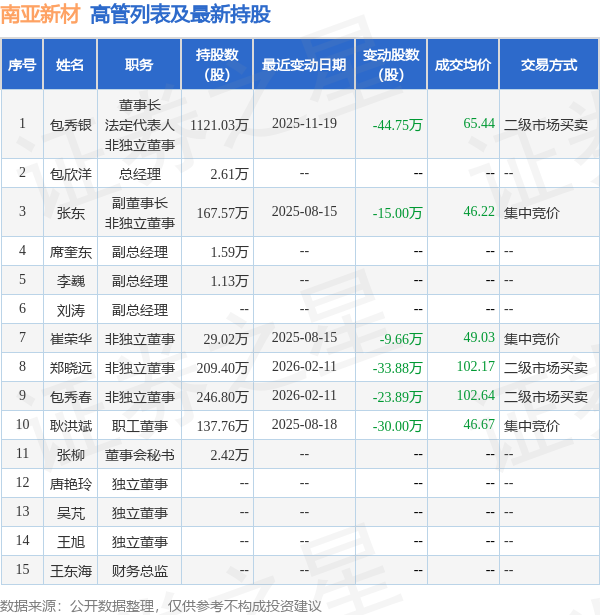Click the name 唐艳玲
The width and height of the screenshot is (600, 615).
[x=71, y=484]
